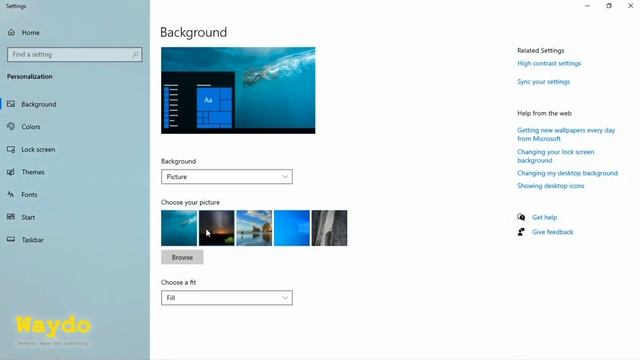Click the Colors palette icon
This screenshot has width=640, height=360.
[x=11, y=127]
